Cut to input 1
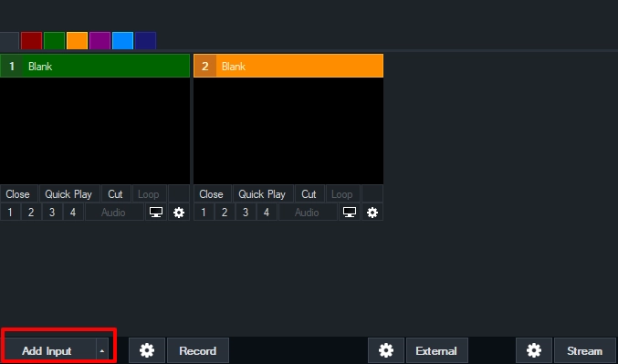618x364 pixels. pos(116,194)
